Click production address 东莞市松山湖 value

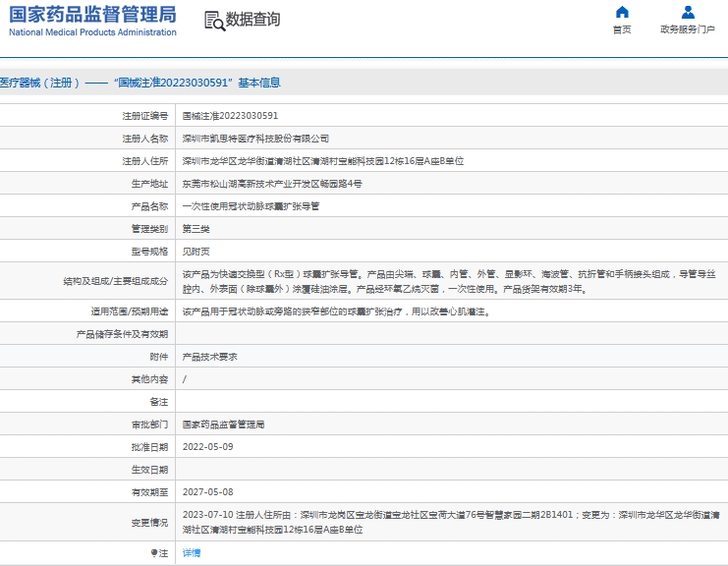[x=272, y=184]
